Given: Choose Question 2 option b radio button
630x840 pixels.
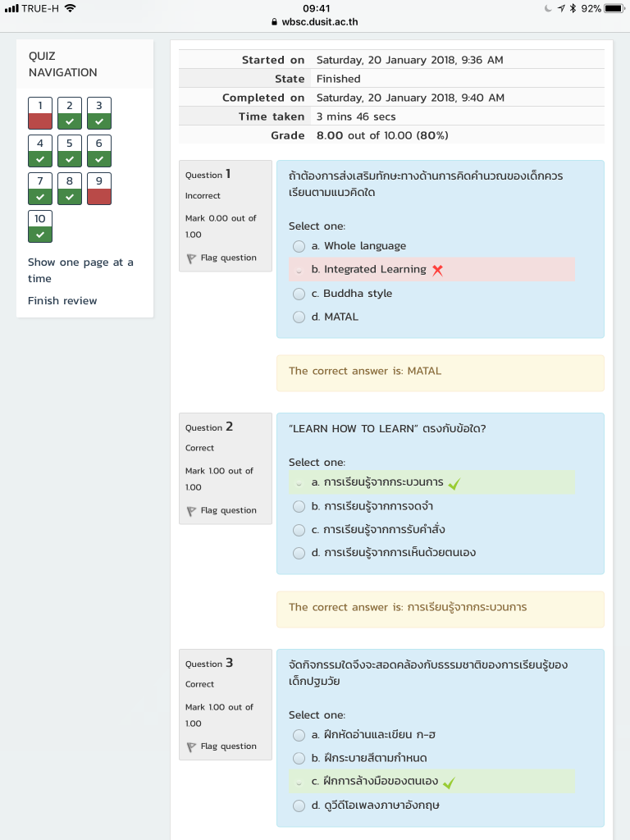Looking at the screenshot, I should click(x=299, y=506).
